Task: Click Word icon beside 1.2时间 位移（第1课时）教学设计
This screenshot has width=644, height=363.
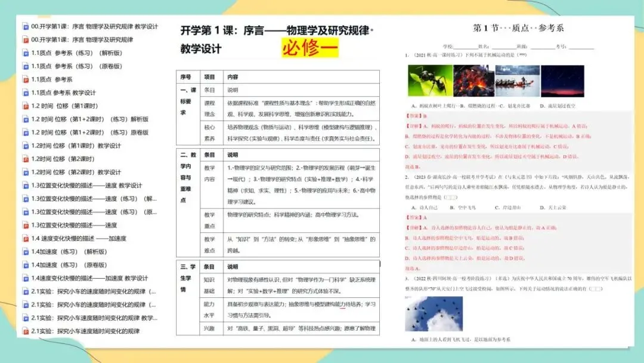Action: (26, 146)
